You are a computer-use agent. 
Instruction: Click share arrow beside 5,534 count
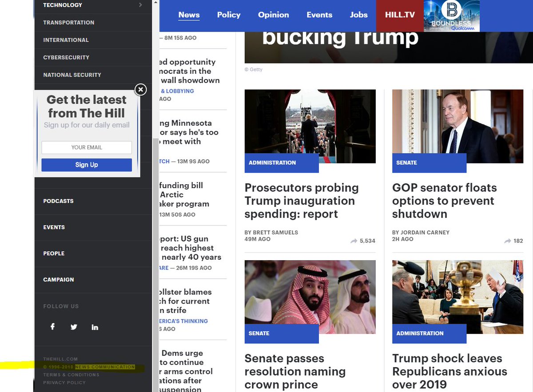[354, 241]
